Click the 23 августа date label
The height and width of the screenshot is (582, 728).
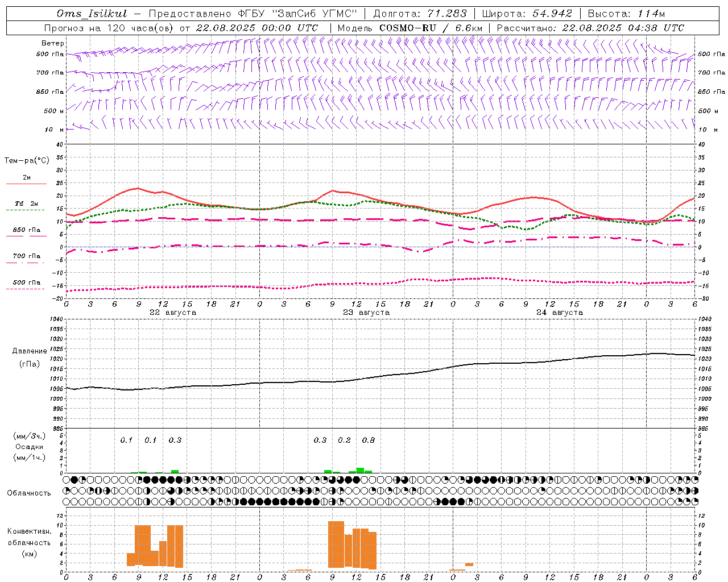click(x=366, y=312)
